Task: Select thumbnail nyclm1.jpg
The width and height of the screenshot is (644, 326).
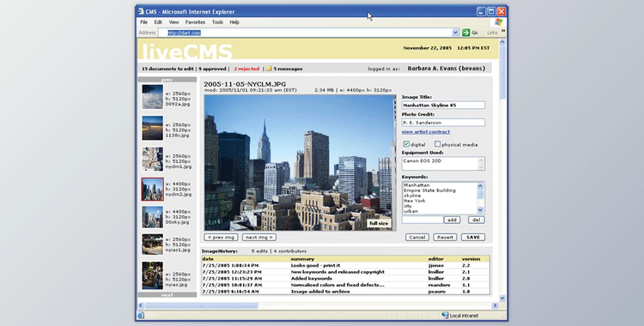Action: point(152,159)
